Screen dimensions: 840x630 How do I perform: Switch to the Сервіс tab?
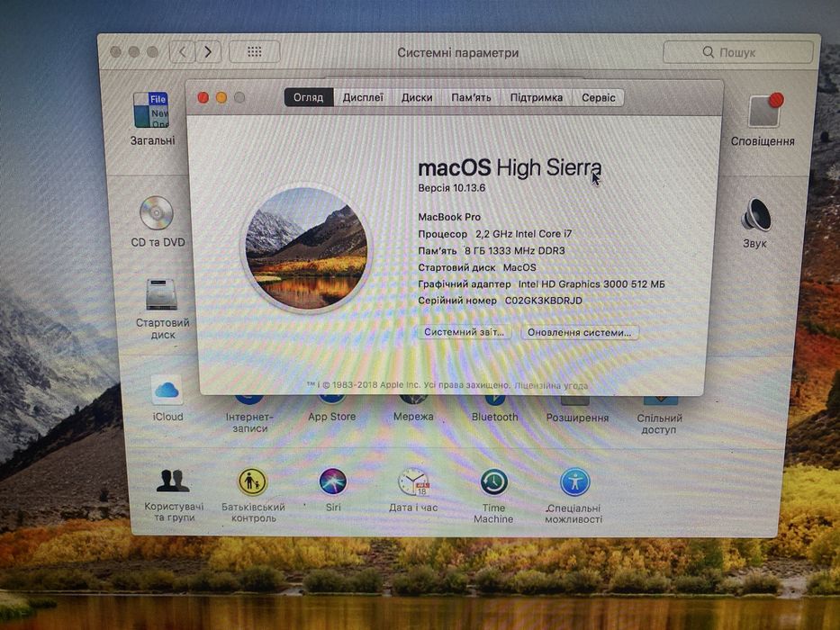coord(599,97)
